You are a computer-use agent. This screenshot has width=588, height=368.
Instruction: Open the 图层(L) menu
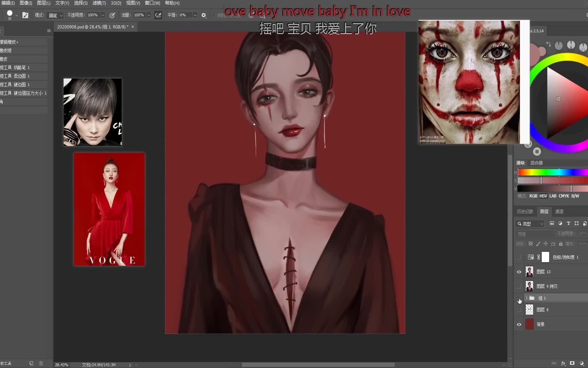click(44, 3)
